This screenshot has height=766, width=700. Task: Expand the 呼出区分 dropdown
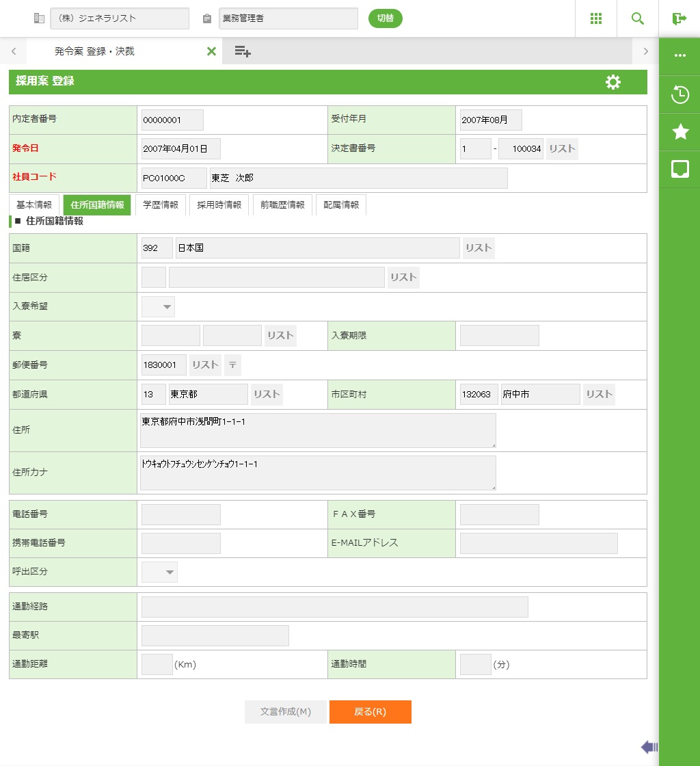(160, 572)
